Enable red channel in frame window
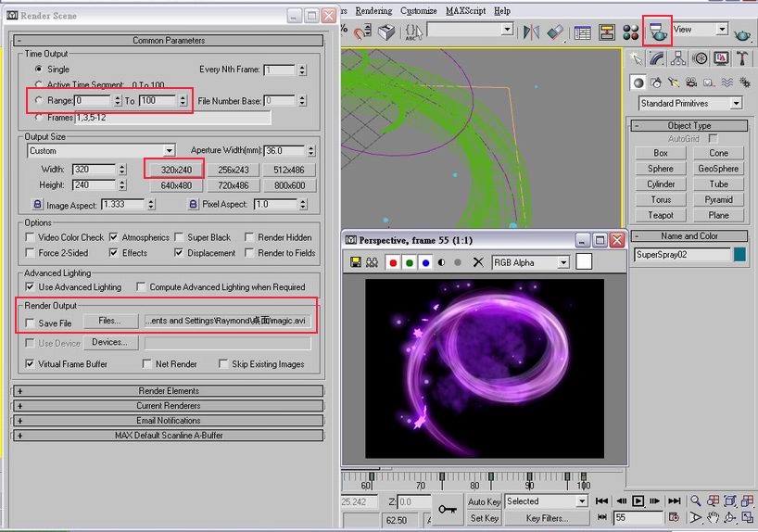This screenshot has width=758, height=532. [393, 262]
